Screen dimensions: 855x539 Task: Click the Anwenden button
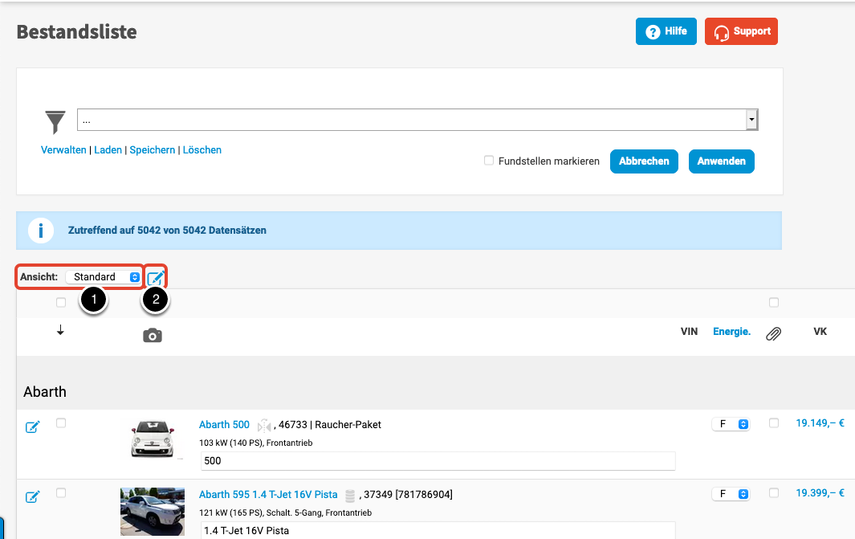(x=721, y=161)
